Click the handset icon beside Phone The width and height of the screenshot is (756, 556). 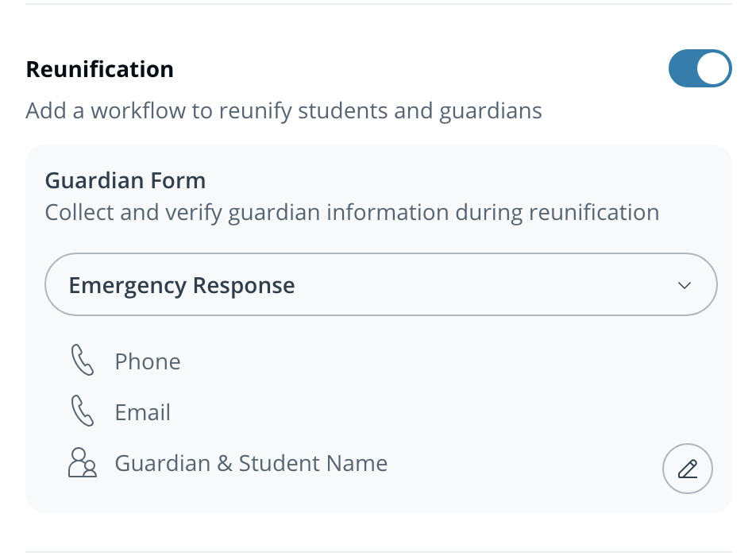pos(82,361)
